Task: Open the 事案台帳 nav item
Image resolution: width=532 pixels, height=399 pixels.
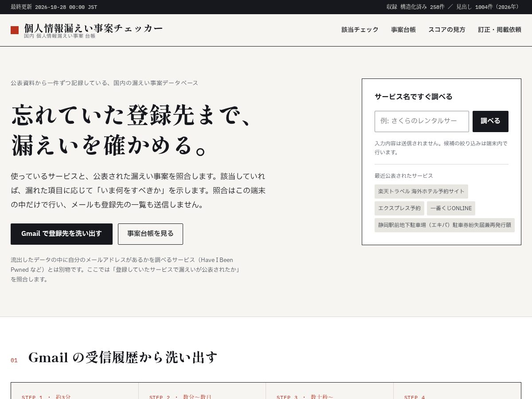Action: 403,30
